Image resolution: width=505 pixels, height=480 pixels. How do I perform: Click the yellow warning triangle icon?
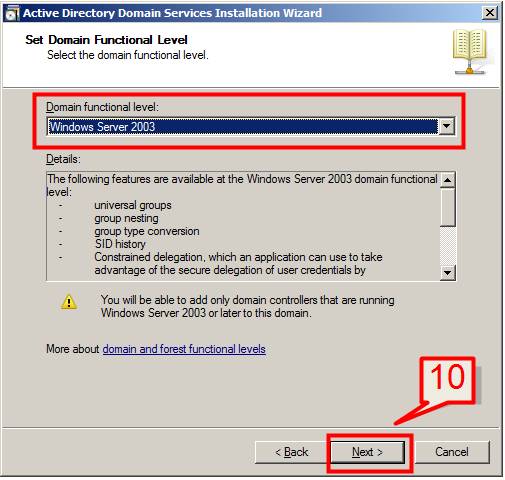[x=69, y=302]
